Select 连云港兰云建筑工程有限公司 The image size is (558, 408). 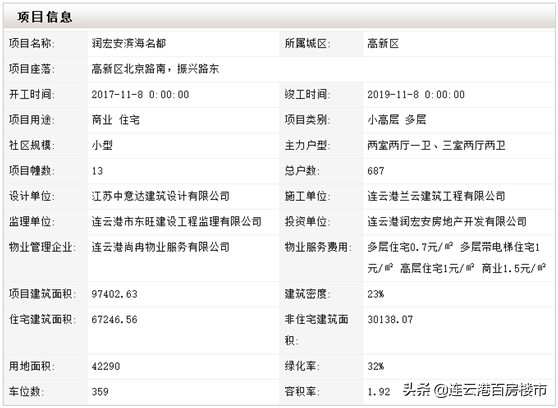(436, 196)
